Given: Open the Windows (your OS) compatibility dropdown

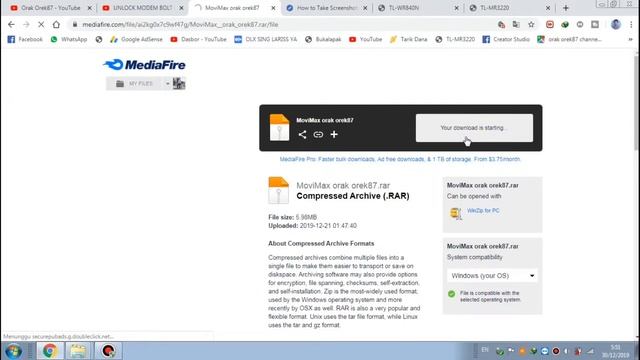Looking at the screenshot, I should (492, 276).
